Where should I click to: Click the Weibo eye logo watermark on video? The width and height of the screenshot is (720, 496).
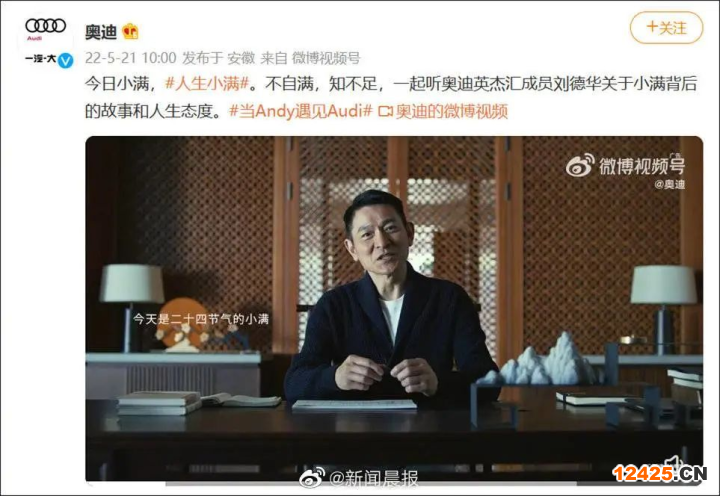coord(579,166)
